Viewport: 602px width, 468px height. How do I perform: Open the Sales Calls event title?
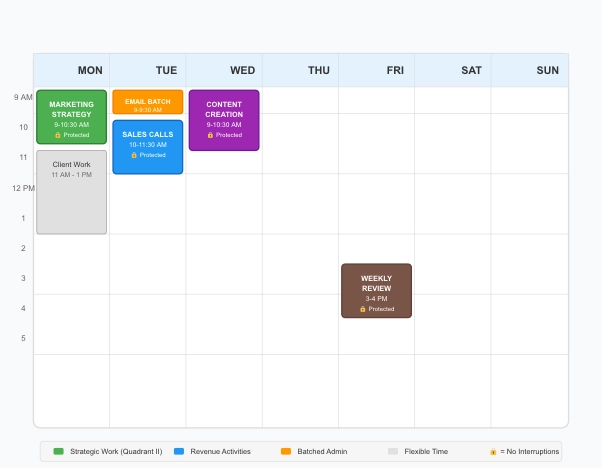click(x=148, y=134)
